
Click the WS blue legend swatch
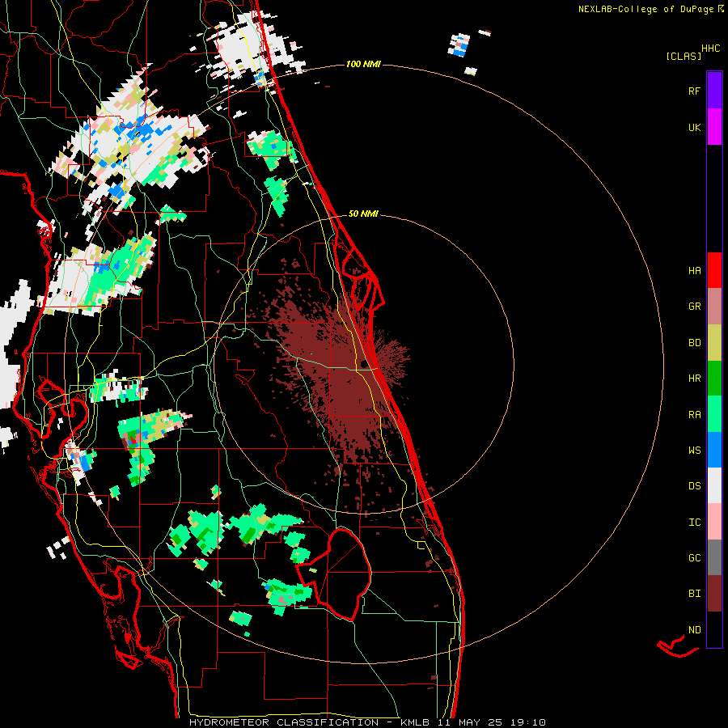[714, 450]
